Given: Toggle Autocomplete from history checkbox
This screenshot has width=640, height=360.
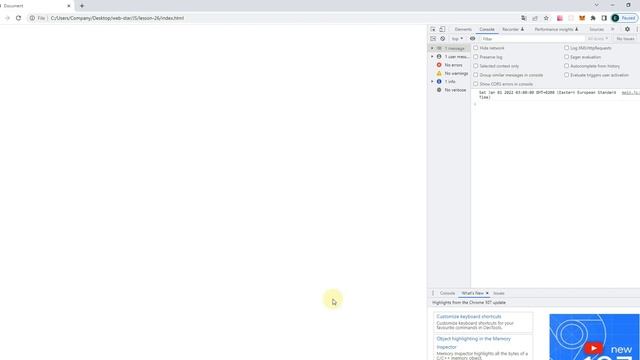Looking at the screenshot, I should pos(567,66).
